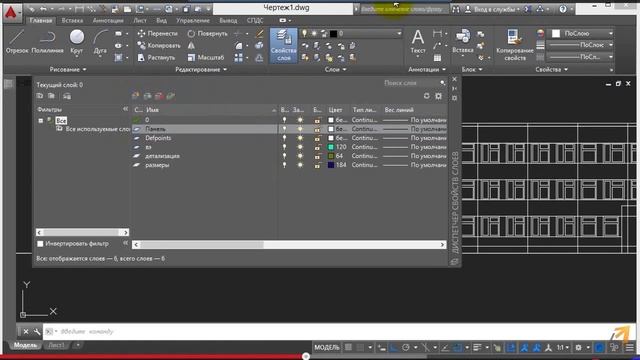
Task: Click the Растянуть stretch tool
Action: [156, 58]
